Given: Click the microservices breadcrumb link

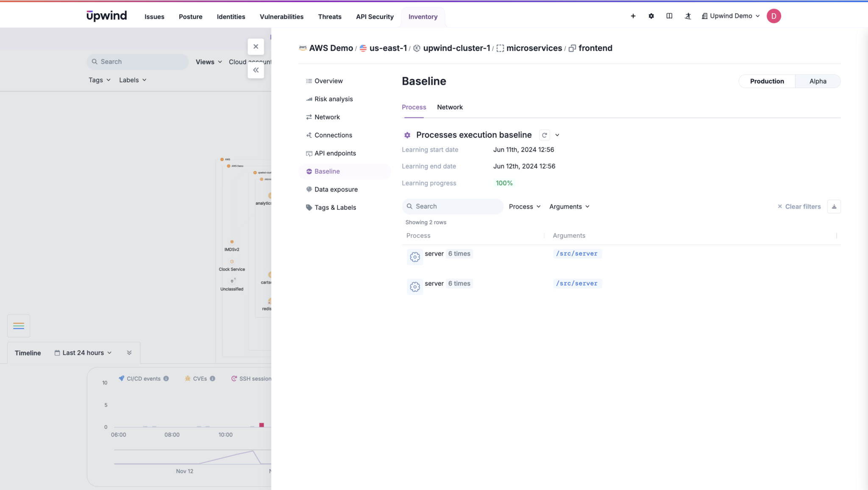Looking at the screenshot, I should click(534, 48).
